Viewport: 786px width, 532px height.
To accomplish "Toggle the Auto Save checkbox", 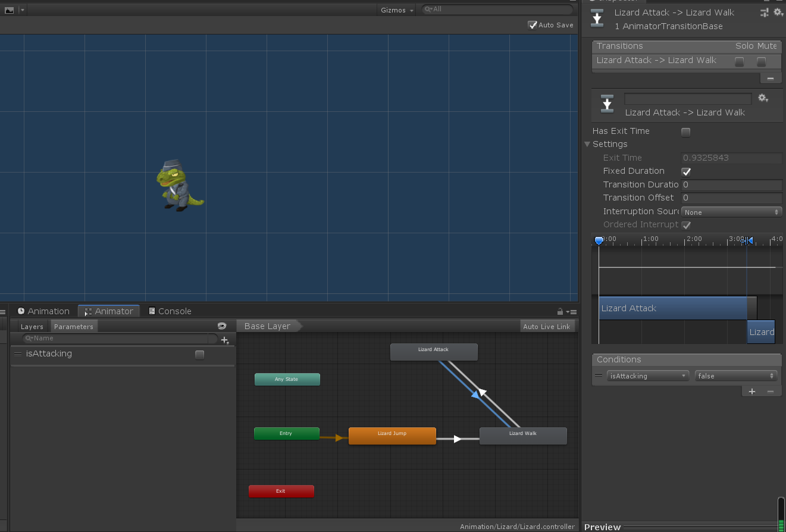I will (x=533, y=25).
